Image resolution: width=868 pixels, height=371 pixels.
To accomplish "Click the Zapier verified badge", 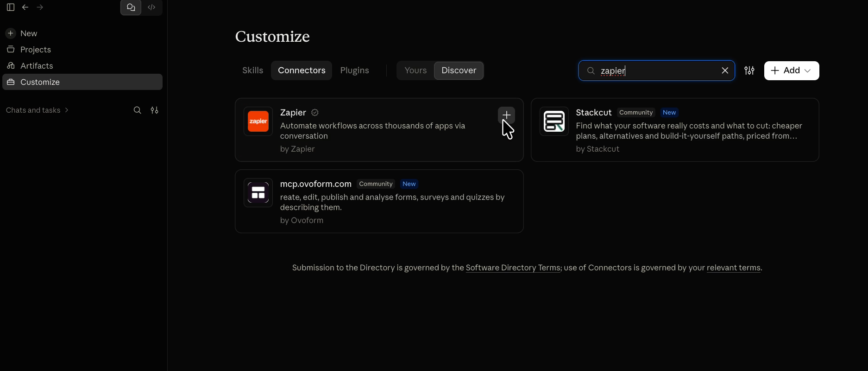I will [315, 113].
